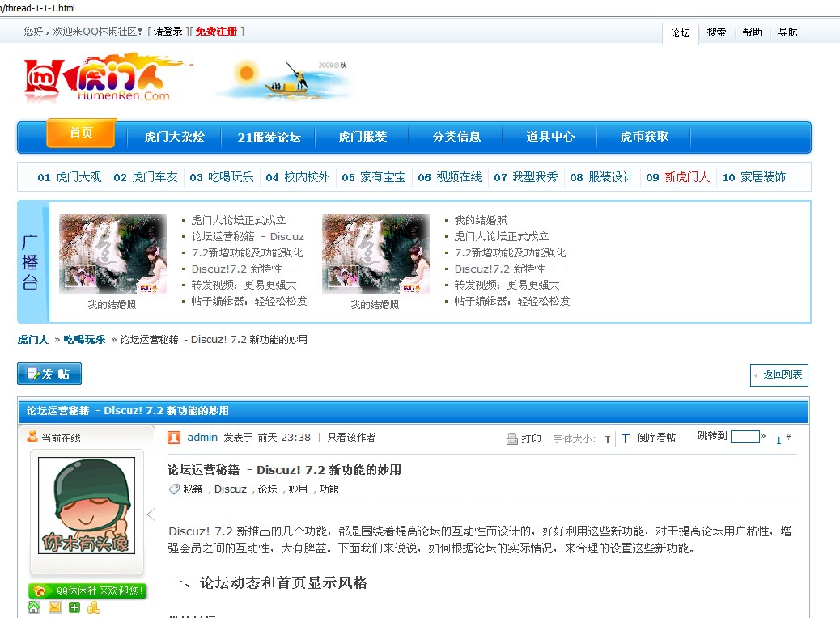840x618 pixels.
Task: Click the 前天 23:38 post time text
Action: pyautogui.click(x=284, y=438)
